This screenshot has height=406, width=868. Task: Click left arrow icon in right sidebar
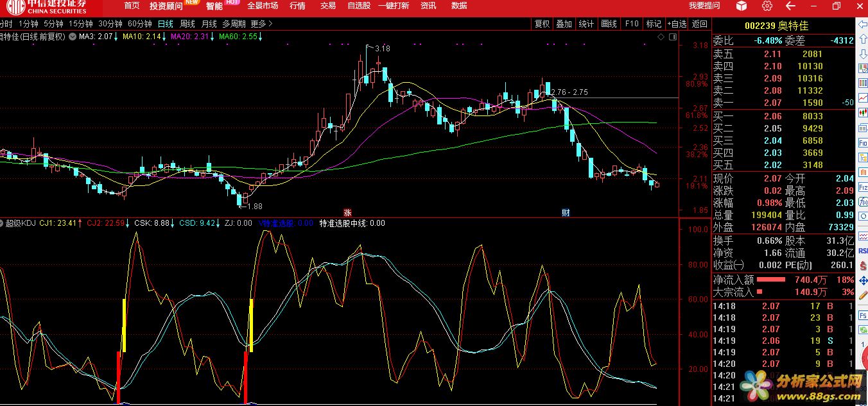pos(863,25)
